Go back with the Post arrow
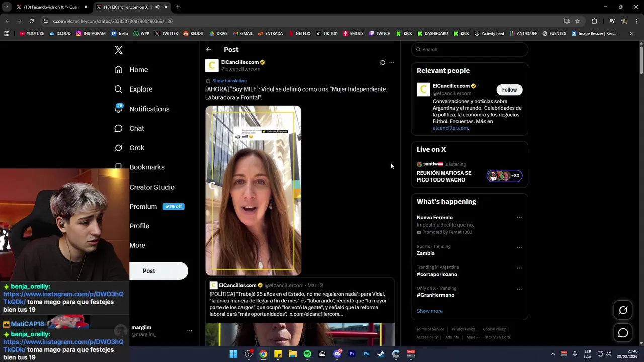The image size is (644, 362). 209,49
